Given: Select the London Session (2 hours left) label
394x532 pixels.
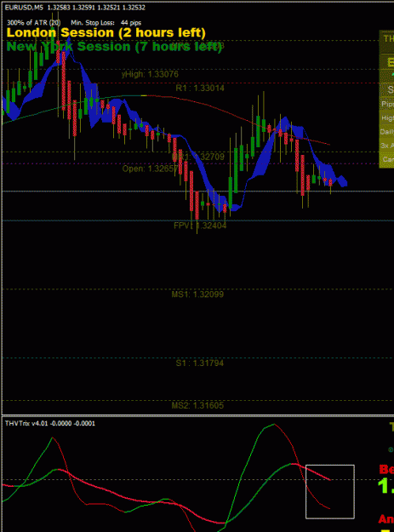Looking at the screenshot, I should click(x=106, y=32).
